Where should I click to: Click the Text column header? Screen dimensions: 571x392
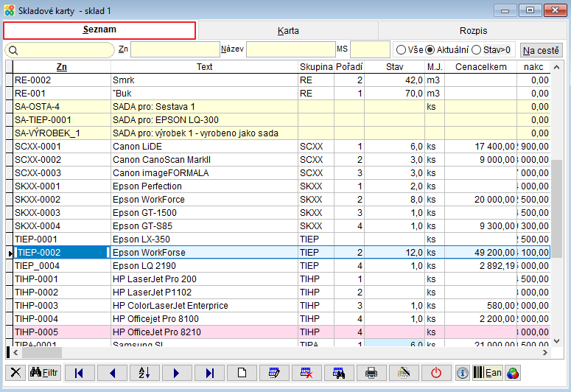click(204, 66)
